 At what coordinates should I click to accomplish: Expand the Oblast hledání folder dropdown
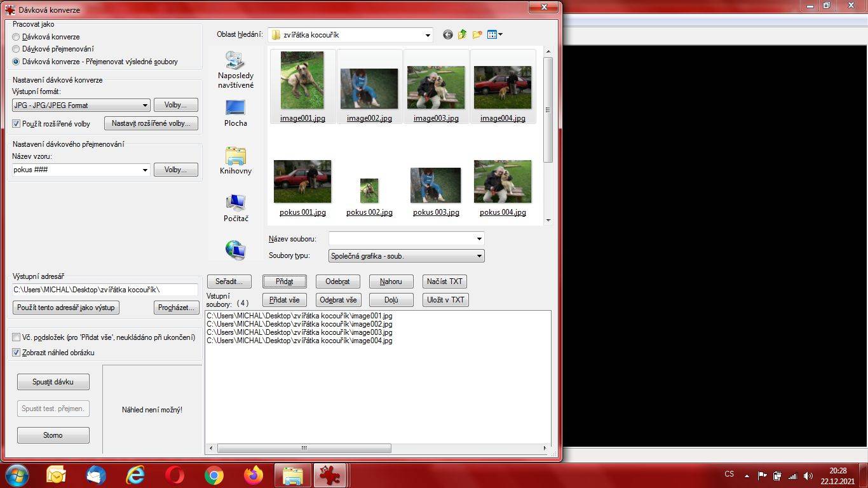[x=350, y=35]
